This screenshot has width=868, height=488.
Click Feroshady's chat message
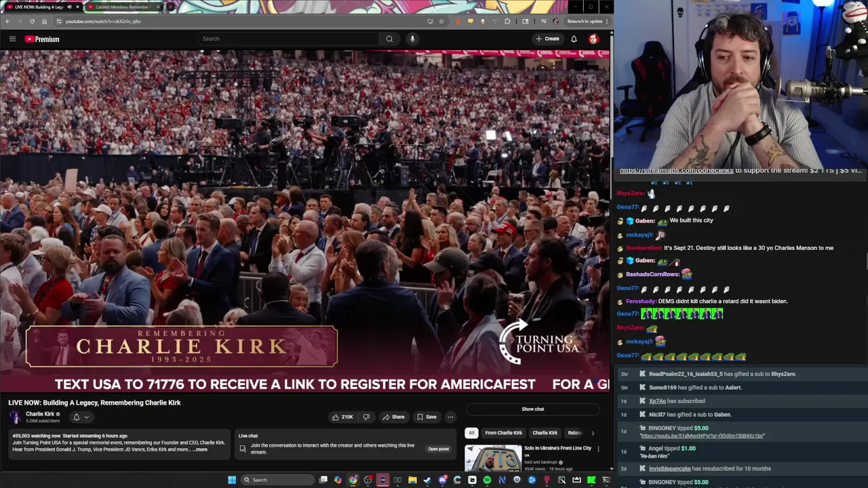point(707,301)
